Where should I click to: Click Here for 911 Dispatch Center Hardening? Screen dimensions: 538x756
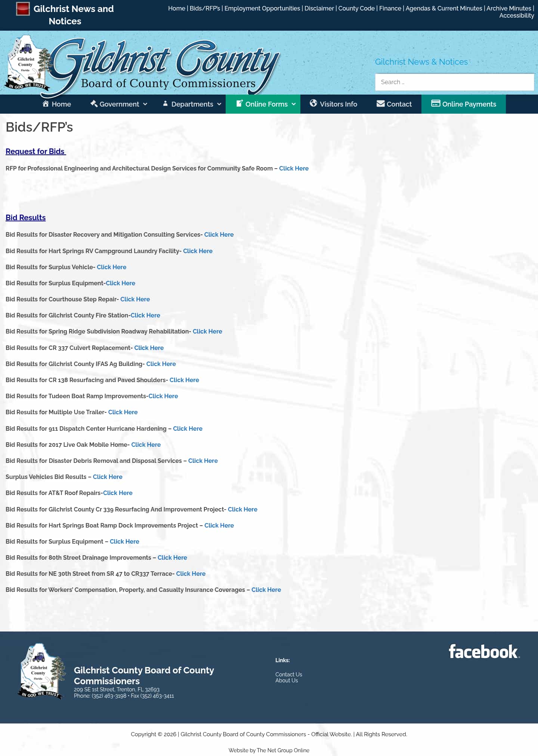coord(188,428)
